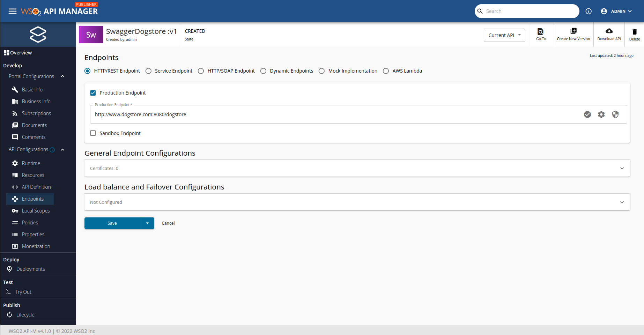Open production endpoint advanced settings gear

pos(601,114)
